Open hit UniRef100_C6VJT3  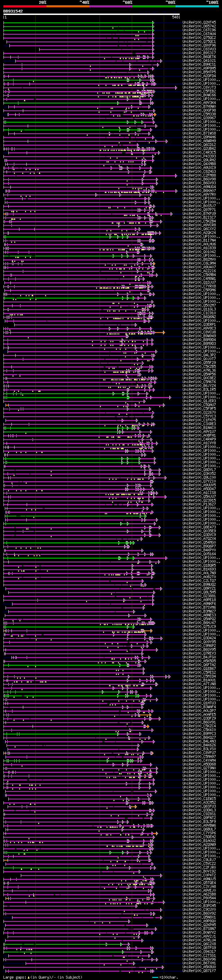199,88
